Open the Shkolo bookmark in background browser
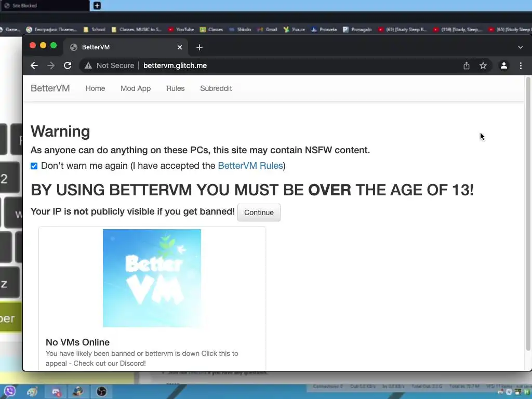Viewport: 532px width, 399px height. coord(240,30)
